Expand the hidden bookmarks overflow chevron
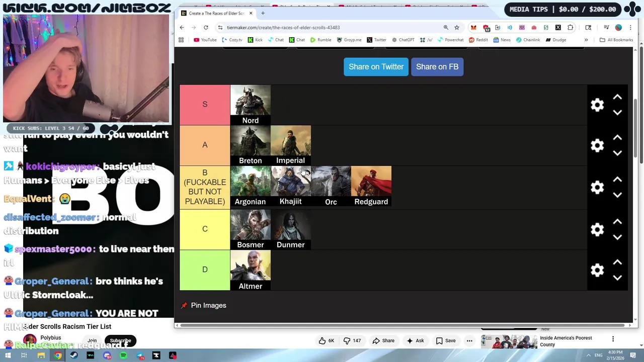The width and height of the screenshot is (644, 362). coord(586,40)
